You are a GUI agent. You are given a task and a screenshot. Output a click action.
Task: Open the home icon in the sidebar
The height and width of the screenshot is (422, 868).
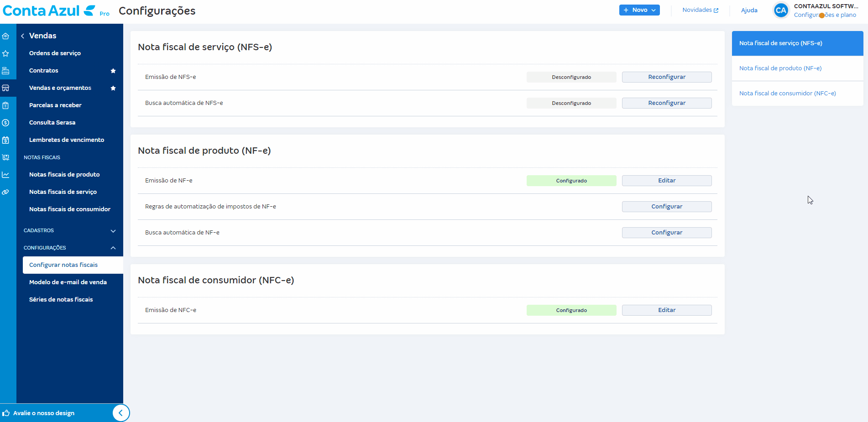5,36
